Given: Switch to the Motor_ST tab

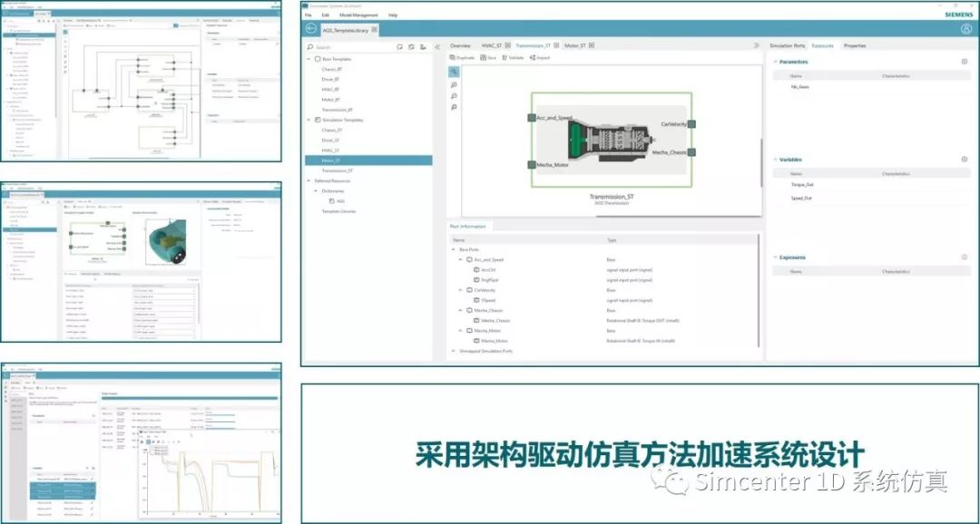Looking at the screenshot, I should click(575, 45).
